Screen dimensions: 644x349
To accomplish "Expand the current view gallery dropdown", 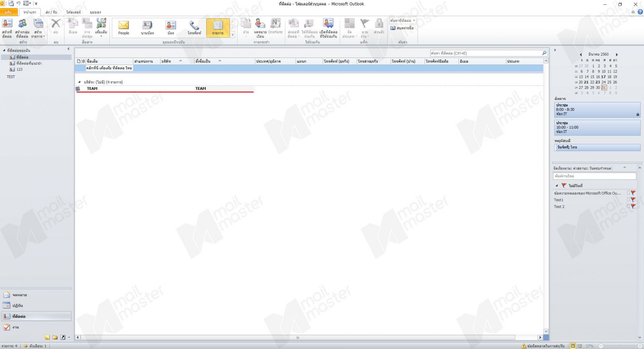I will coord(233,35).
